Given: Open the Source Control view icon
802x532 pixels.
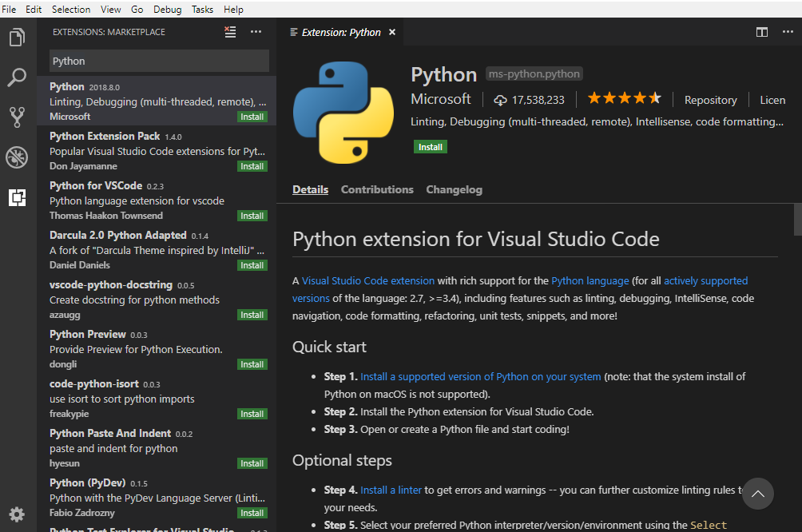Looking at the screenshot, I should coord(17,117).
